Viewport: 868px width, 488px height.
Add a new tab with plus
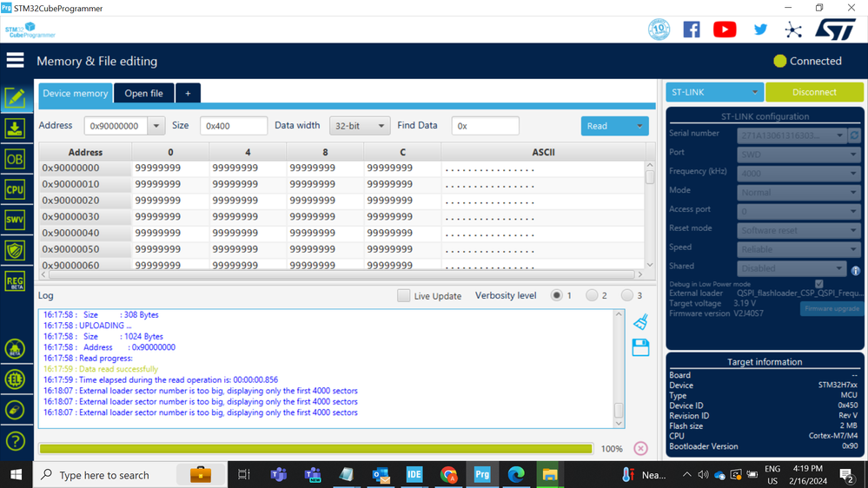pos(189,94)
